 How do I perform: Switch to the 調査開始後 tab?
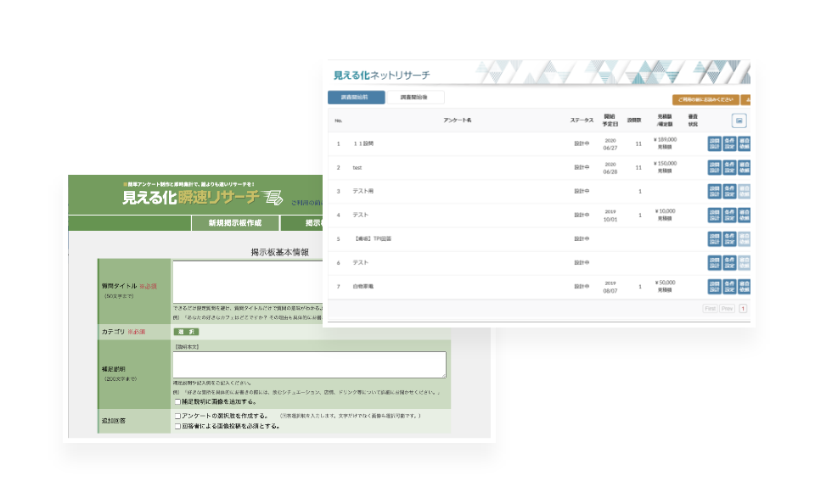[x=415, y=98]
